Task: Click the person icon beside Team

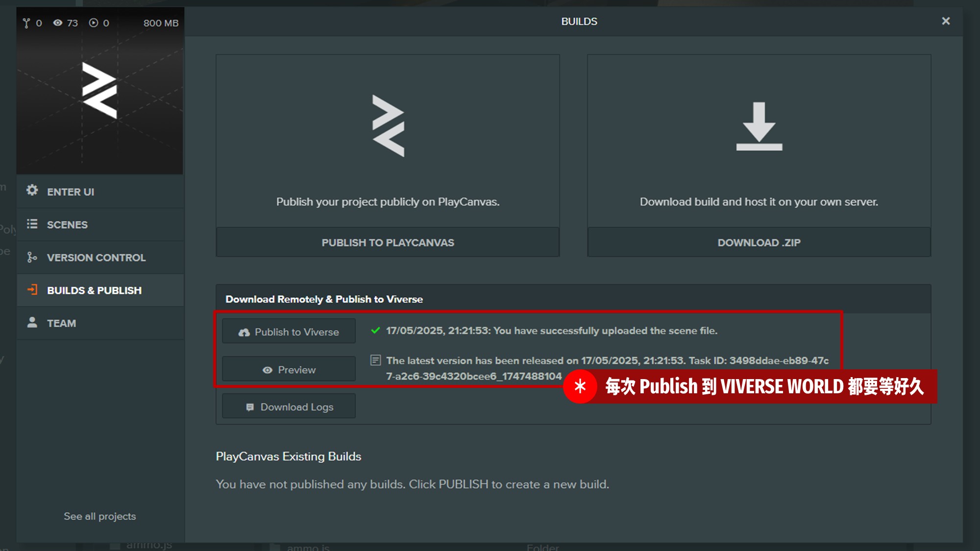Action: coord(32,322)
